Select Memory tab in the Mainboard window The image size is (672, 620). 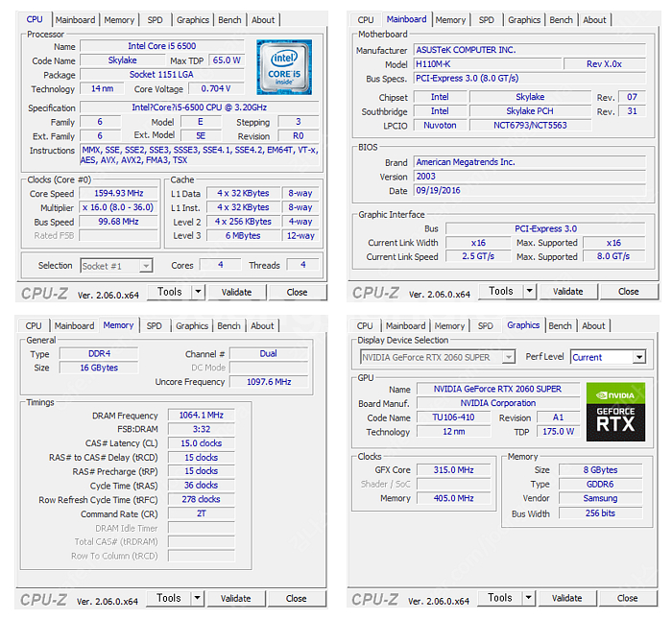tap(450, 20)
